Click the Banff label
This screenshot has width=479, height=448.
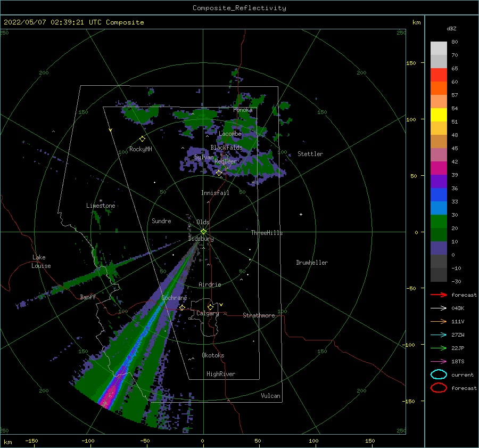coord(88,297)
